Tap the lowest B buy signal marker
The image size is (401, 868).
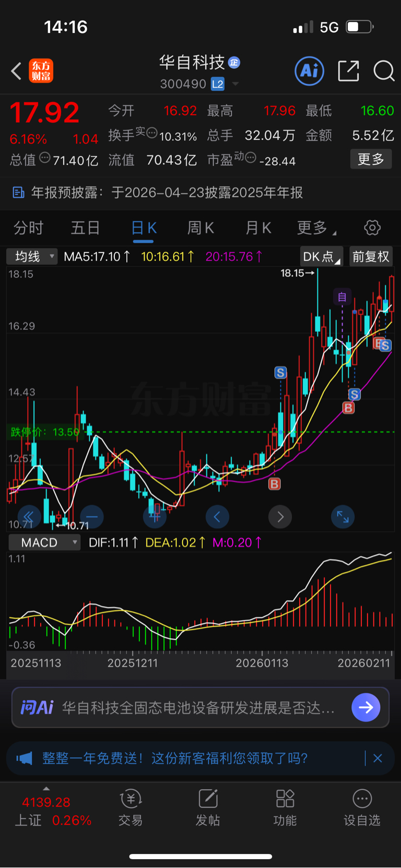[274, 484]
